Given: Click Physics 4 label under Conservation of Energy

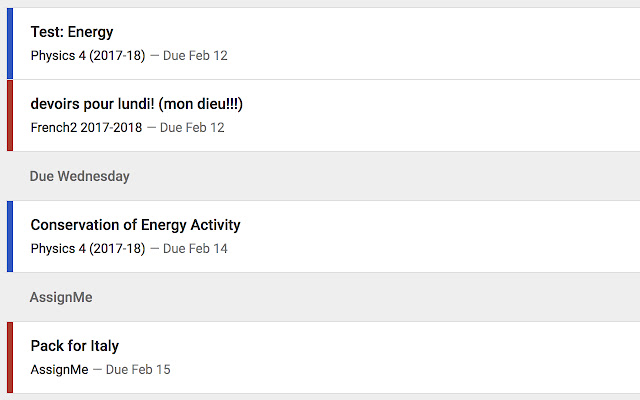Looking at the screenshot, I should click(87, 248).
